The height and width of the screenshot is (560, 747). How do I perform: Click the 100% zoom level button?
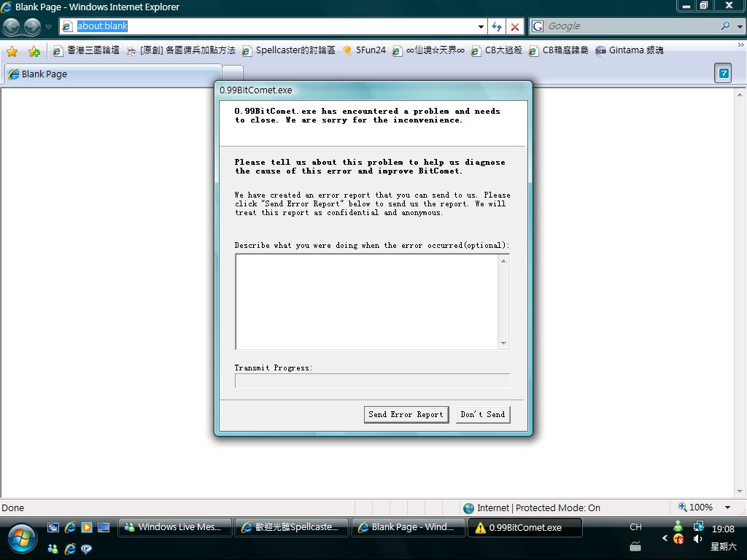[x=695, y=507]
